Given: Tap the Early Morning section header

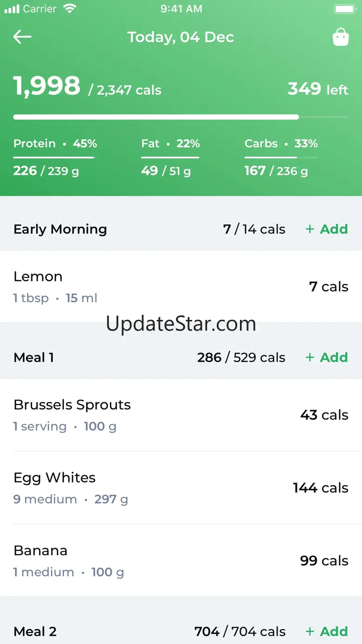Looking at the screenshot, I should [x=60, y=229].
